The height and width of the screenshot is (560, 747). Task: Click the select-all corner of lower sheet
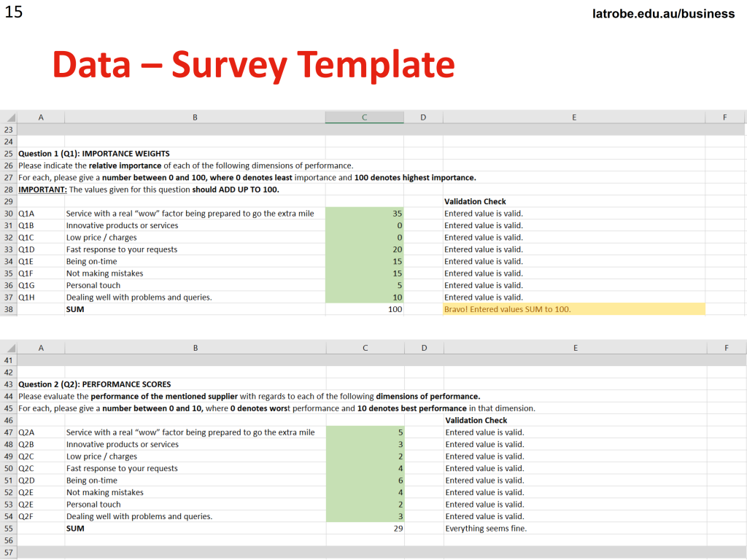click(x=9, y=348)
